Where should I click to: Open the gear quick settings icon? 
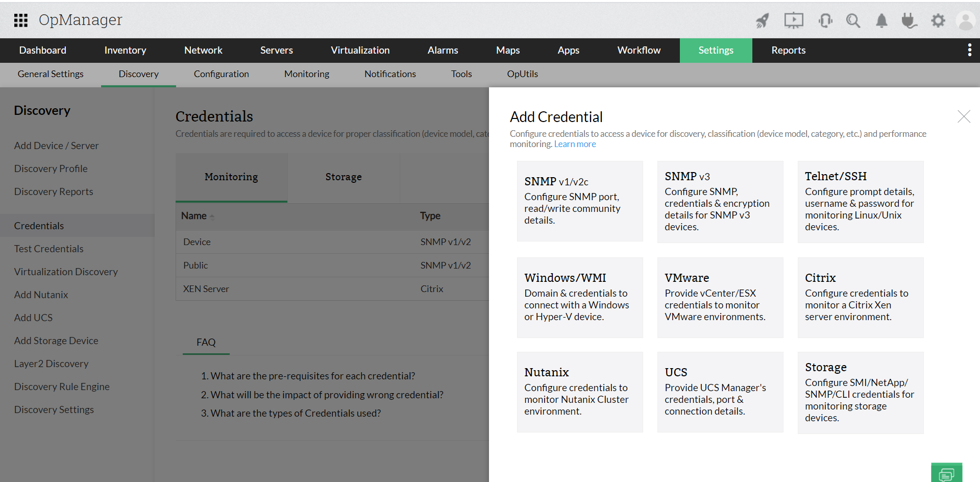coord(938,20)
